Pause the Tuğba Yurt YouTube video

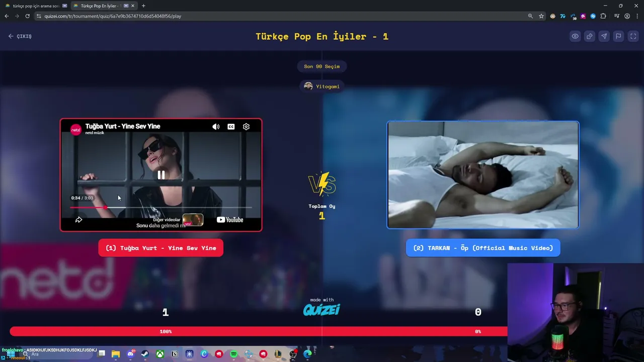(161, 175)
